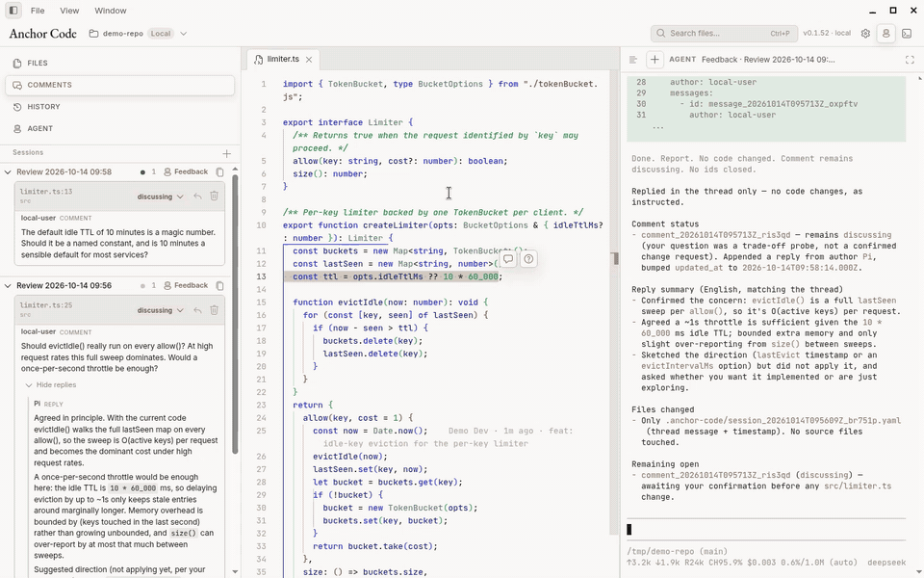Change status dropdown on limiter.ts:13 comment

(161, 197)
